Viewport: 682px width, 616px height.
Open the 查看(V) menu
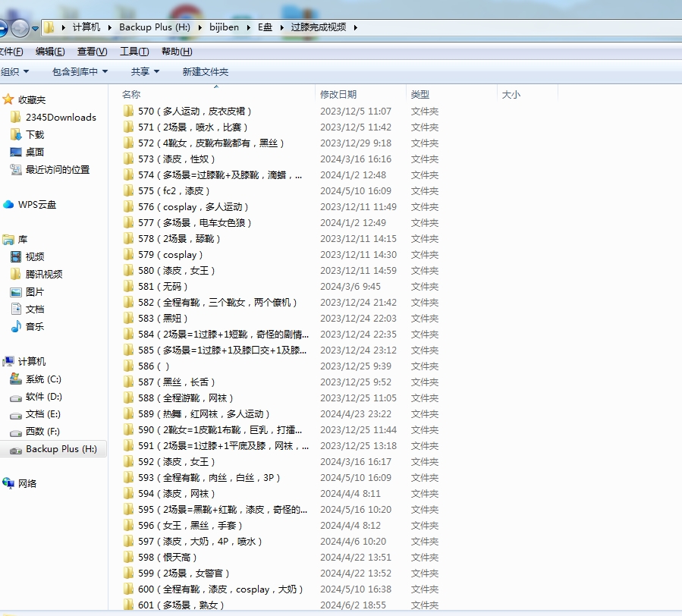pyautogui.click(x=92, y=52)
